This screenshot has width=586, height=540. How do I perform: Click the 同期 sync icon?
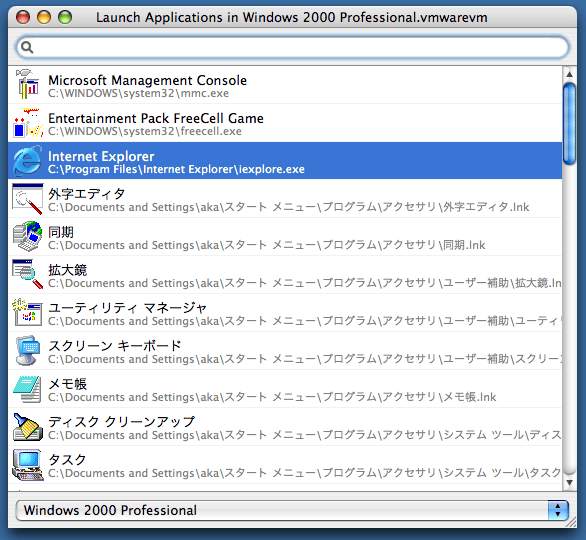[27, 237]
